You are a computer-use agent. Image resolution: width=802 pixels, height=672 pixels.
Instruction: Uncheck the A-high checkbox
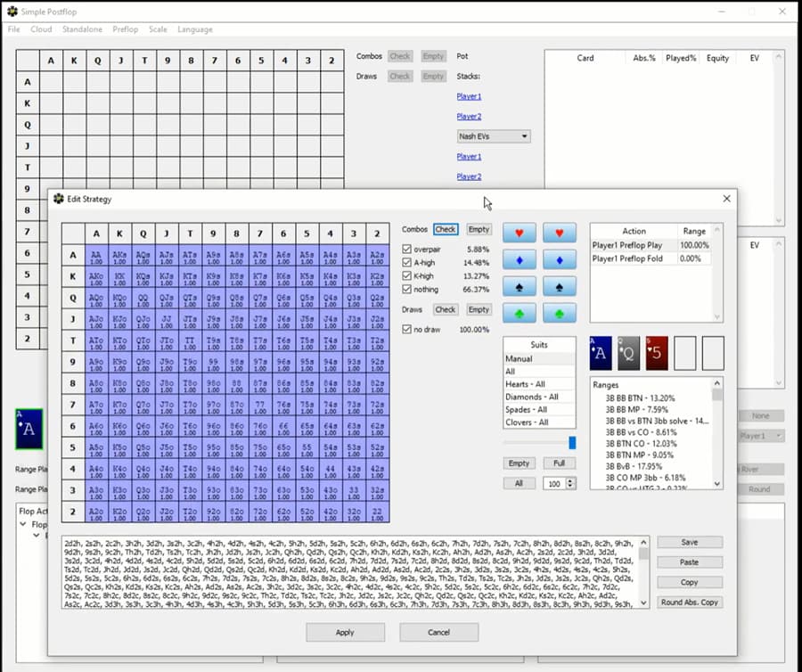(x=406, y=262)
